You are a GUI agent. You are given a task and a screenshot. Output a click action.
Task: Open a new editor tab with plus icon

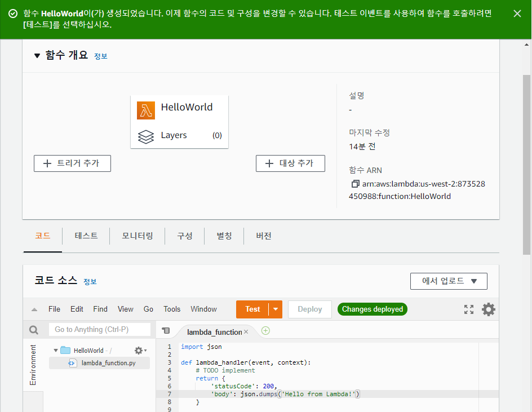pyautogui.click(x=265, y=330)
